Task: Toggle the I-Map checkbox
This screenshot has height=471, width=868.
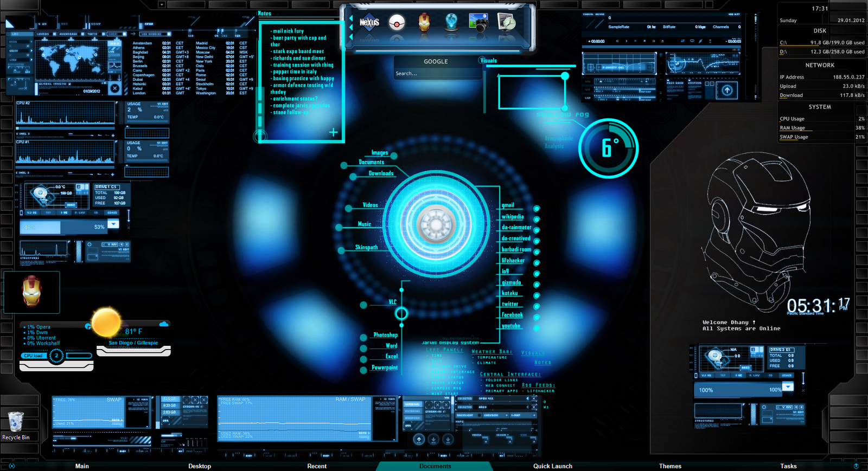Action: (534, 415)
